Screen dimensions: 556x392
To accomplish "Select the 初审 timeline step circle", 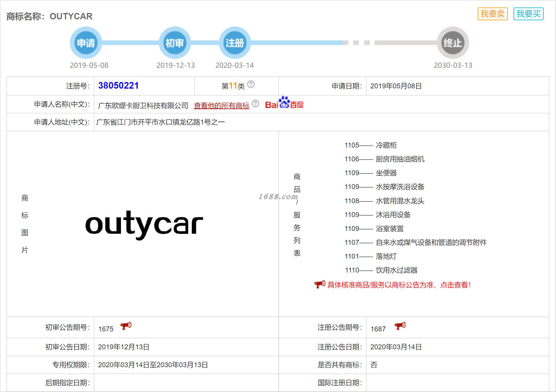I will (x=175, y=43).
